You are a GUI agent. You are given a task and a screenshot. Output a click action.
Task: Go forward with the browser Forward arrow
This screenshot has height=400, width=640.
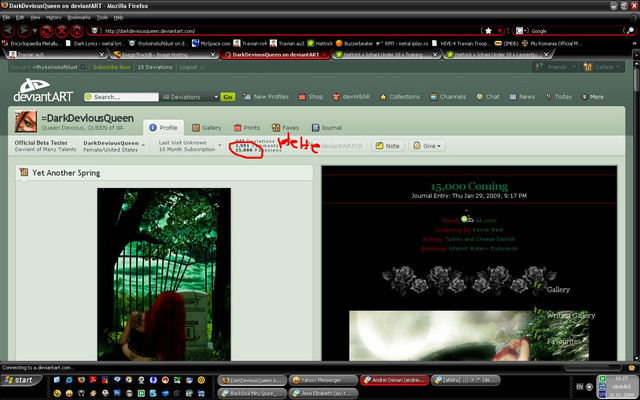[24, 31]
